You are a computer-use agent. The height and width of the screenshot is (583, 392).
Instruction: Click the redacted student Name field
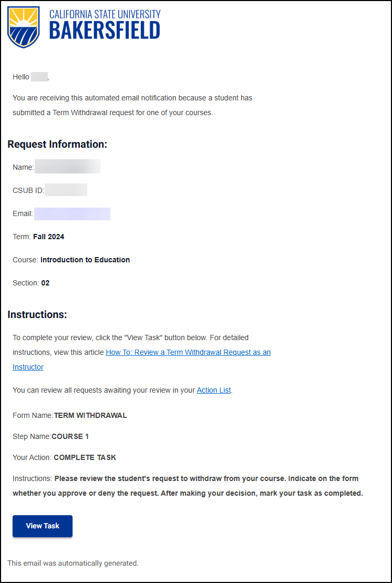(67, 166)
